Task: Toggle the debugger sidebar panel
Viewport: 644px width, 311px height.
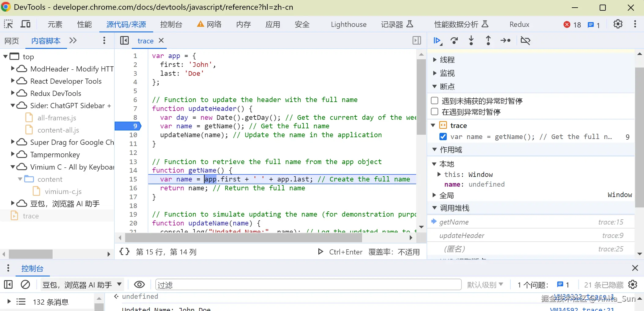Action: click(x=417, y=41)
